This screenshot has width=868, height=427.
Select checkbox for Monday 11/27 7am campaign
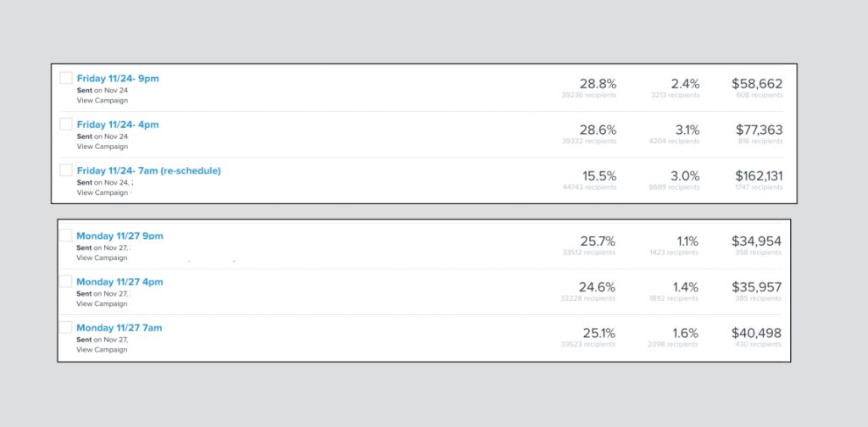pyautogui.click(x=65, y=327)
